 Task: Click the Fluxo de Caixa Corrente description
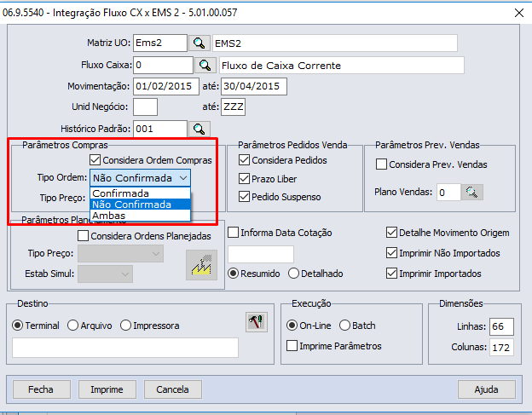(x=342, y=65)
